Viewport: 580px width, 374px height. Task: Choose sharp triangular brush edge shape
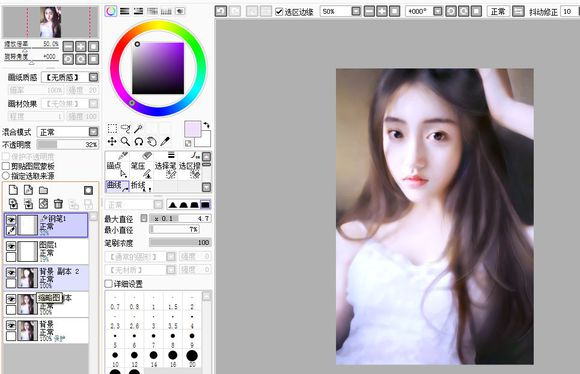pyautogui.click(x=172, y=205)
